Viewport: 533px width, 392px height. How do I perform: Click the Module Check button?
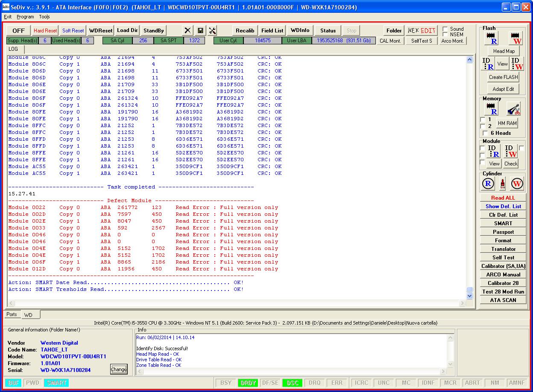pos(511,163)
